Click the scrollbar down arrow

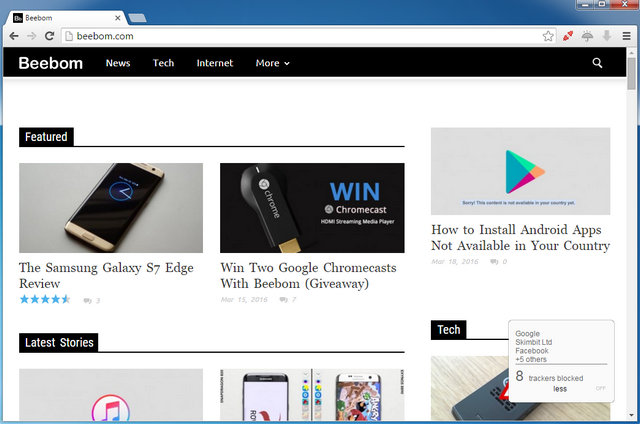pyautogui.click(x=632, y=415)
